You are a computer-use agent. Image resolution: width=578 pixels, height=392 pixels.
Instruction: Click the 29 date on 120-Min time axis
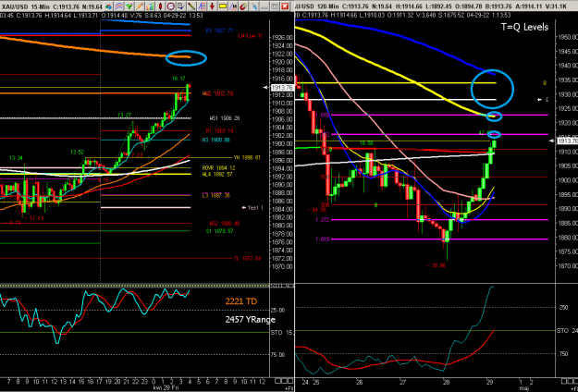coord(490,382)
